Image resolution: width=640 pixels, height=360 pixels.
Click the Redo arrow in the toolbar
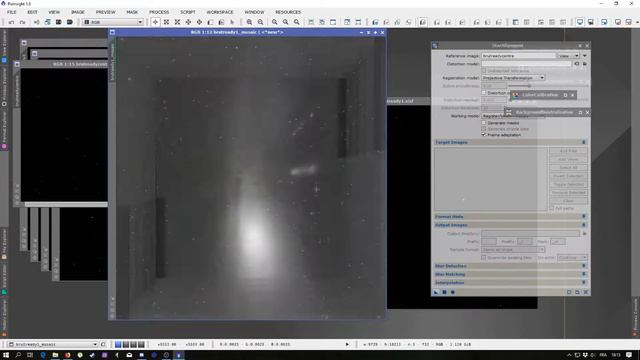click(22, 22)
